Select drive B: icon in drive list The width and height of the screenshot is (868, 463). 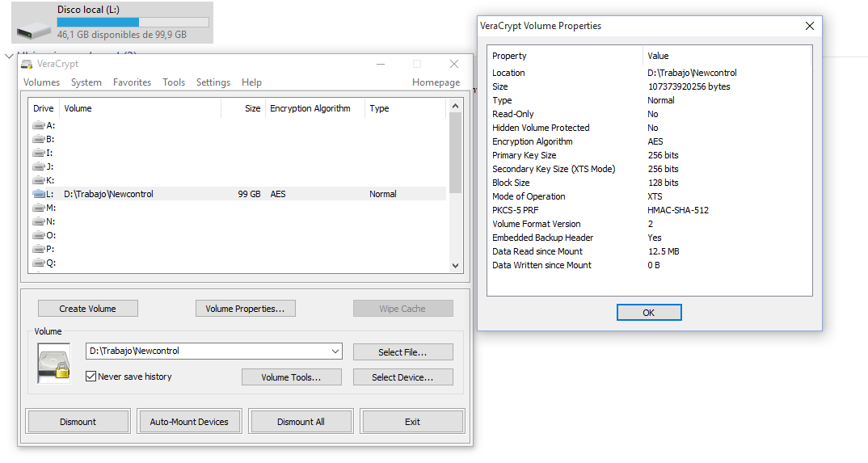click(x=38, y=140)
